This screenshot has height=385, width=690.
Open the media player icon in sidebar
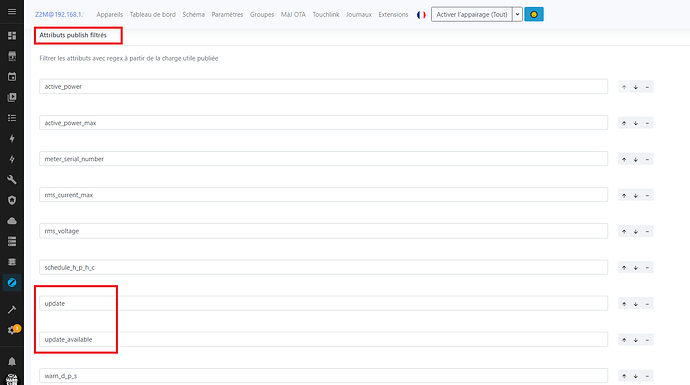pyautogui.click(x=12, y=97)
